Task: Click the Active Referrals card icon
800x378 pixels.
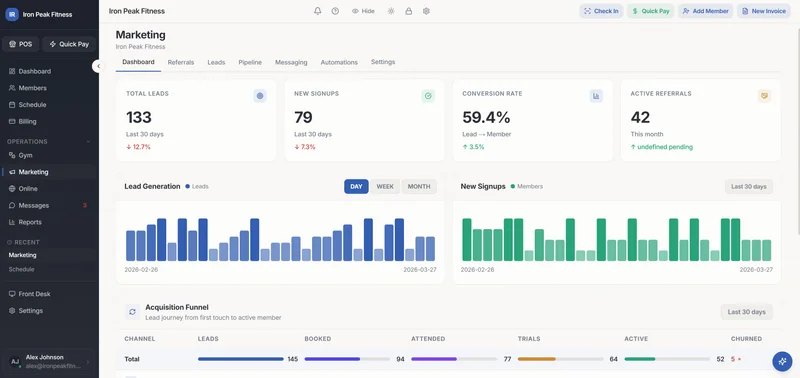Action: coord(764,95)
